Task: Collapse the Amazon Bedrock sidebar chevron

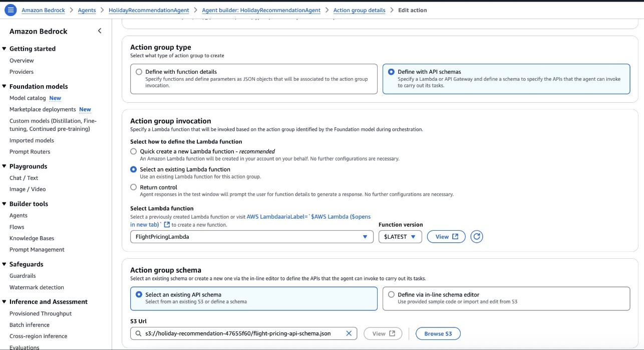Action: tap(100, 31)
